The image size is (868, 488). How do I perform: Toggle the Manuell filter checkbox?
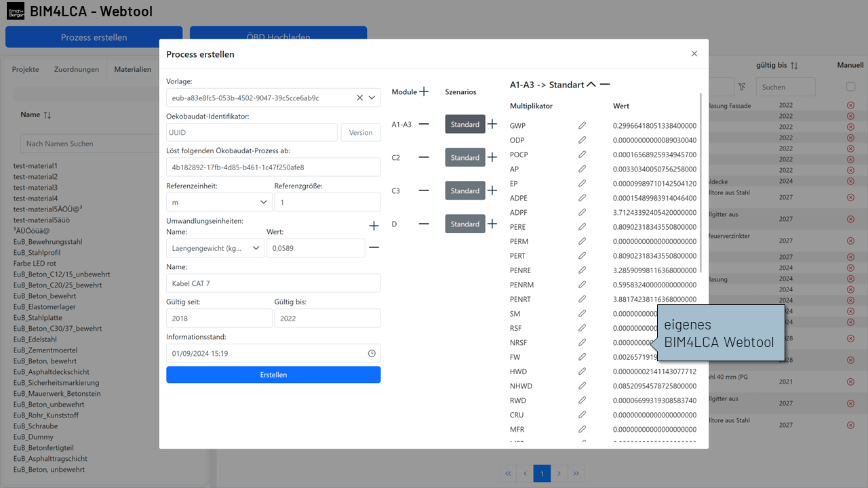click(850, 87)
